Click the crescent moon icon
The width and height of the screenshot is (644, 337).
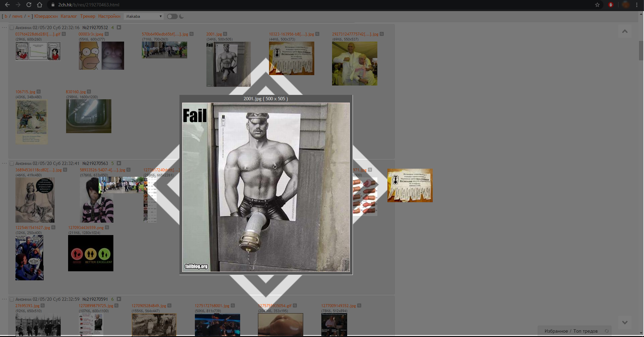coord(181,16)
